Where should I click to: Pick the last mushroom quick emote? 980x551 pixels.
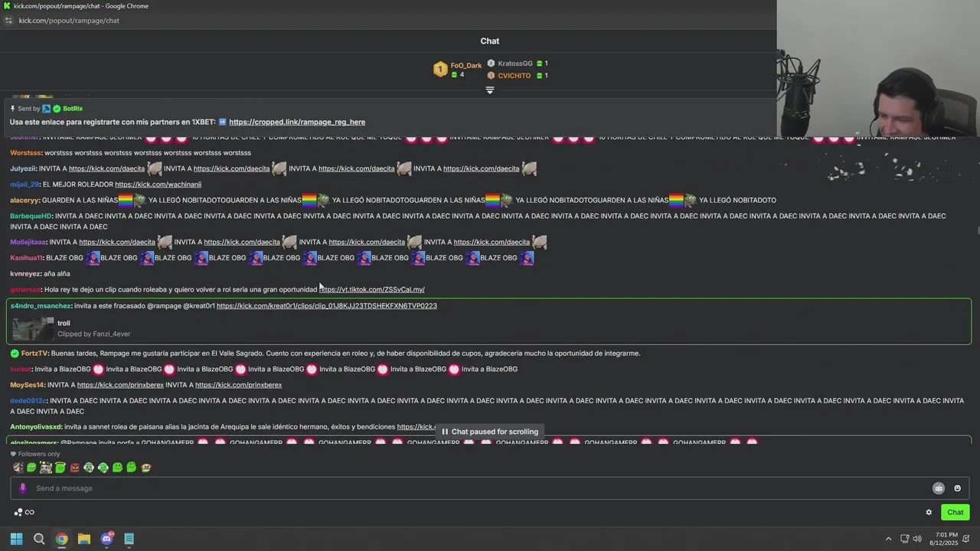[145, 468]
